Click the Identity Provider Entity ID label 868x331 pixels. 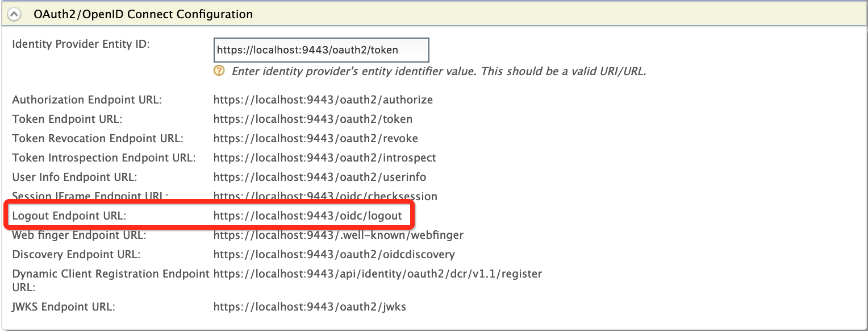pos(81,44)
